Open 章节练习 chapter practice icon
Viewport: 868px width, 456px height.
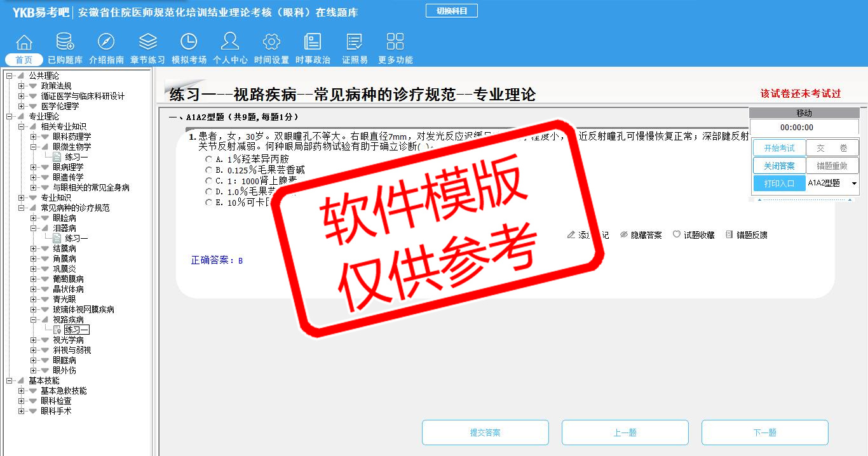tap(147, 43)
